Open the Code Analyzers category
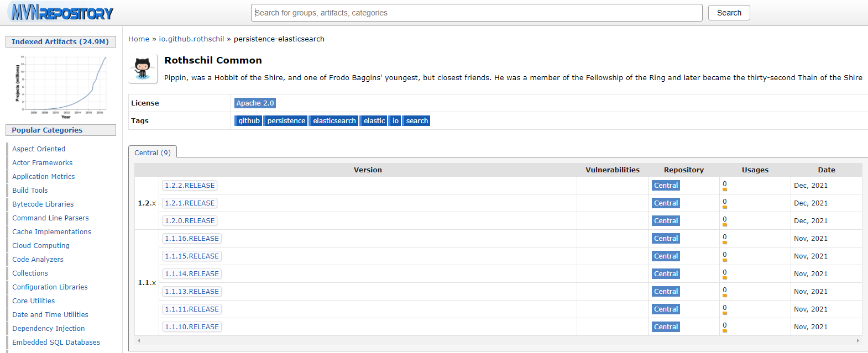This screenshot has height=353, width=868. point(38,260)
